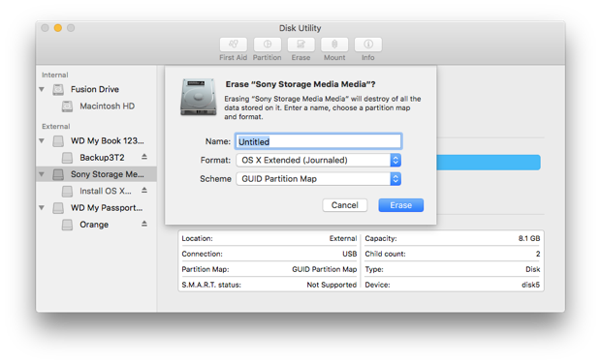Select Backup3T2 label in sidebar
The image size is (601, 364).
click(x=102, y=157)
